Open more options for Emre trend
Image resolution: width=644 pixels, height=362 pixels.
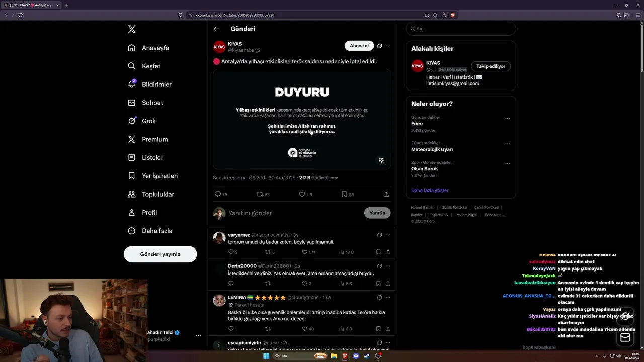507,119
